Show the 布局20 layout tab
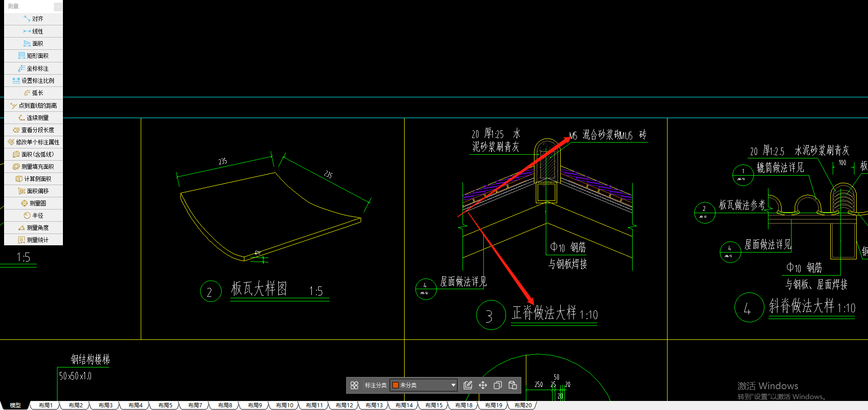The width and height of the screenshot is (868, 410). (x=523, y=405)
